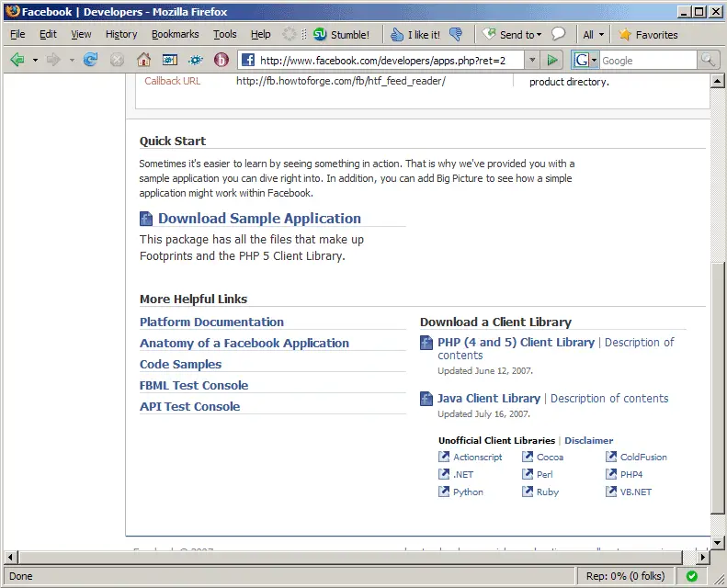Image resolution: width=727 pixels, height=588 pixels.
Task: Click the green checkmark status bar icon
Action: [x=692, y=576]
